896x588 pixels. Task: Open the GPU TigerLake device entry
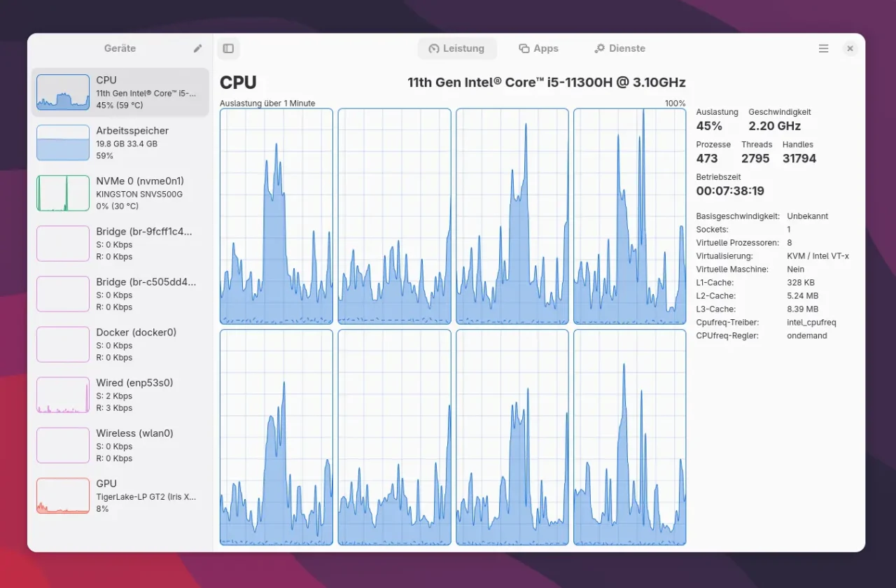click(120, 496)
